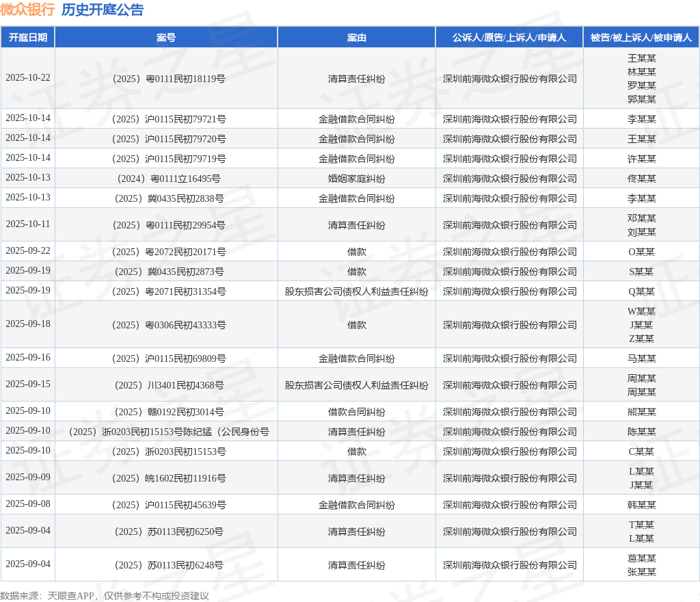Viewport: 700px width, 602px height.
Task: Click the 开庭日期 column header
Action: point(27,38)
